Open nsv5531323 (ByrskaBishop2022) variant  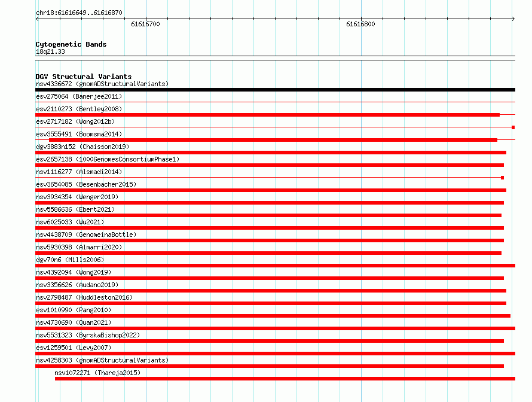(x=88, y=335)
